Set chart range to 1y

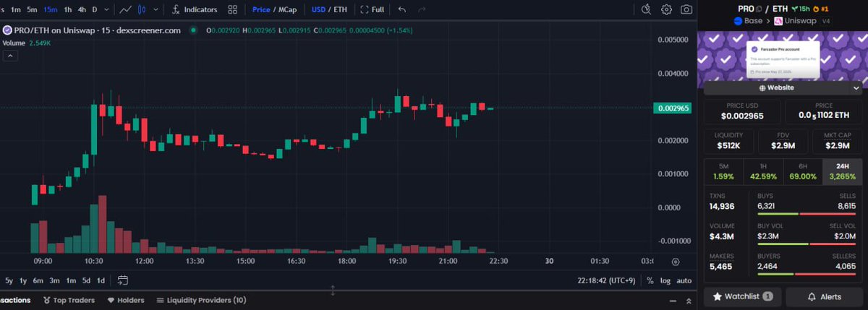point(23,280)
